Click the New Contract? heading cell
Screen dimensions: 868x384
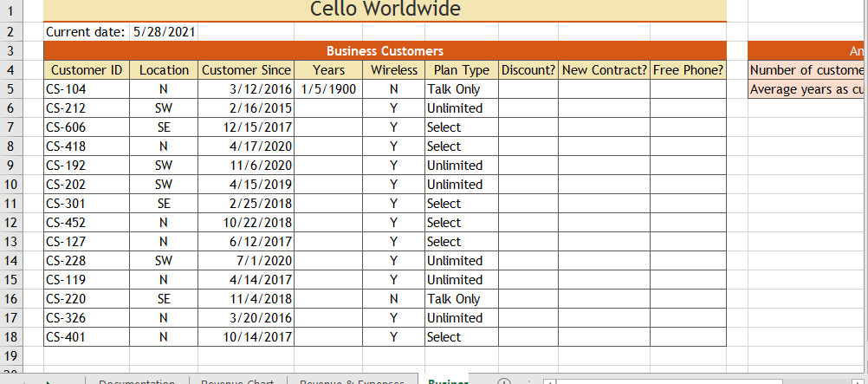pyautogui.click(x=604, y=70)
